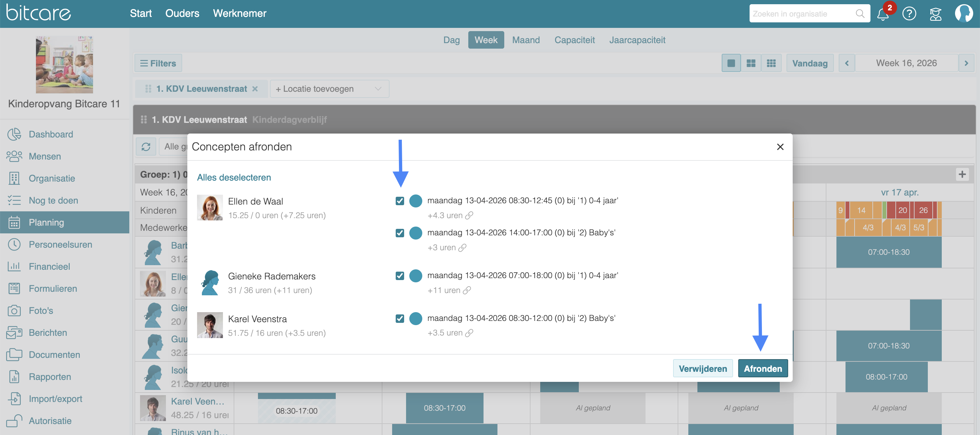The width and height of the screenshot is (980, 435).
Task: Open Werknemer menu in top bar
Action: pos(239,13)
